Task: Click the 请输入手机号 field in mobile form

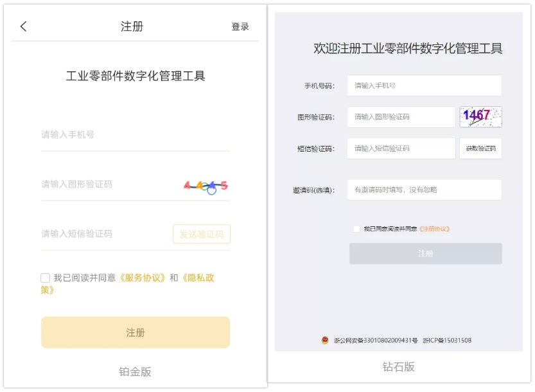Action: (135, 135)
